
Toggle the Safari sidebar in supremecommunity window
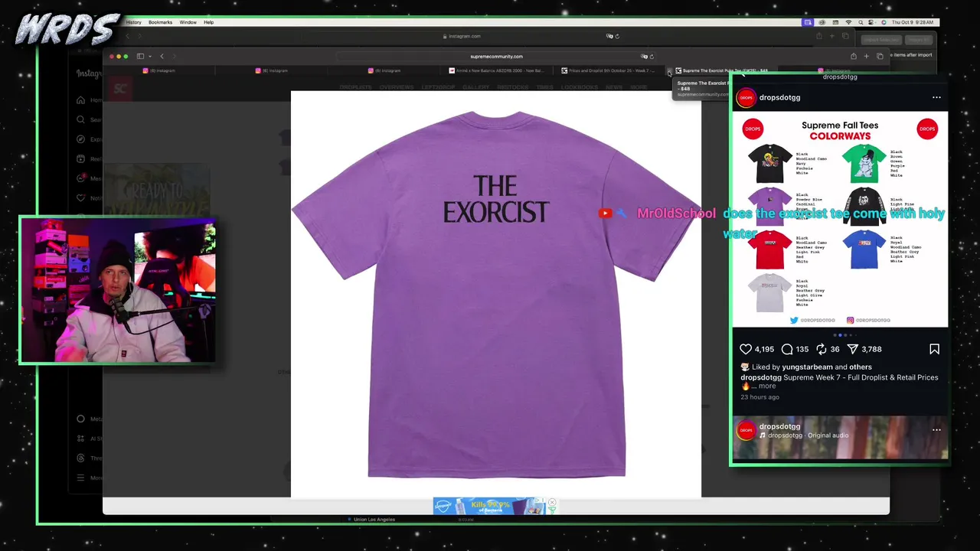pos(140,56)
